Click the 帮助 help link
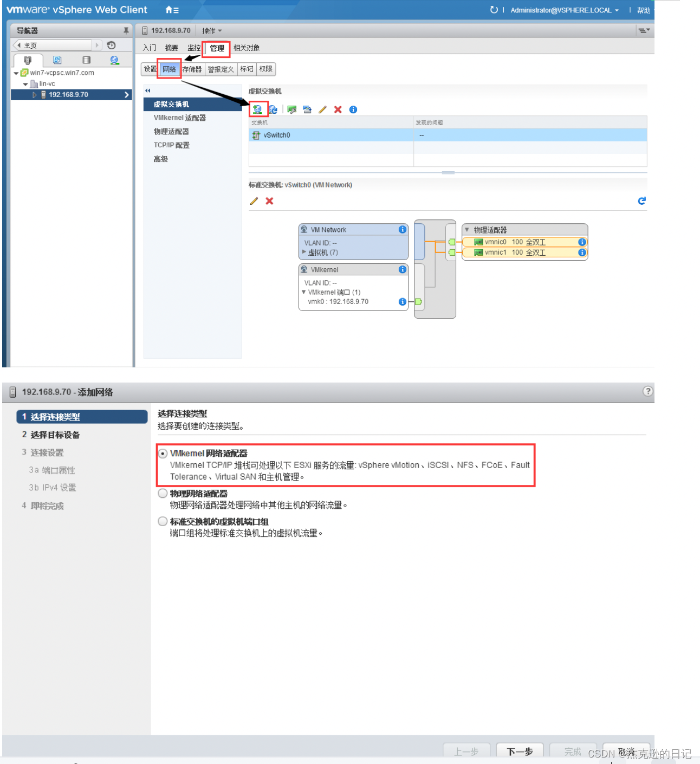The image size is (700, 764). click(x=644, y=10)
